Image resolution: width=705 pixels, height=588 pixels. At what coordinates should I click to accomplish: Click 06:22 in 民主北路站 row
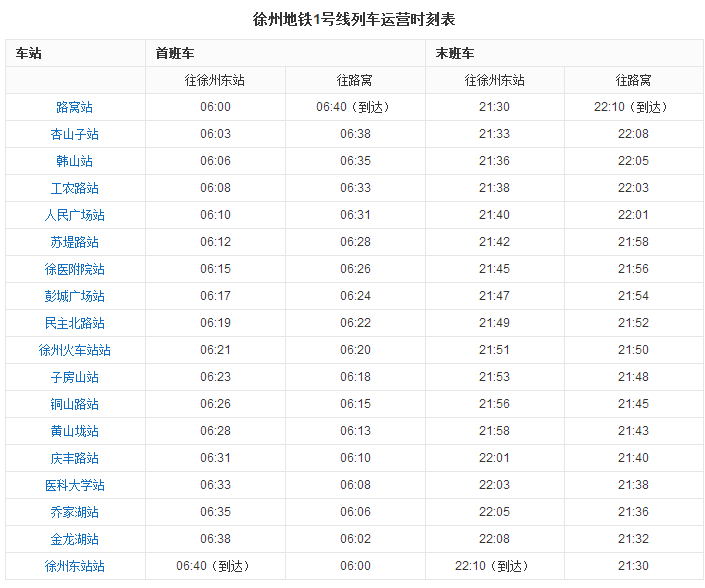click(x=355, y=323)
